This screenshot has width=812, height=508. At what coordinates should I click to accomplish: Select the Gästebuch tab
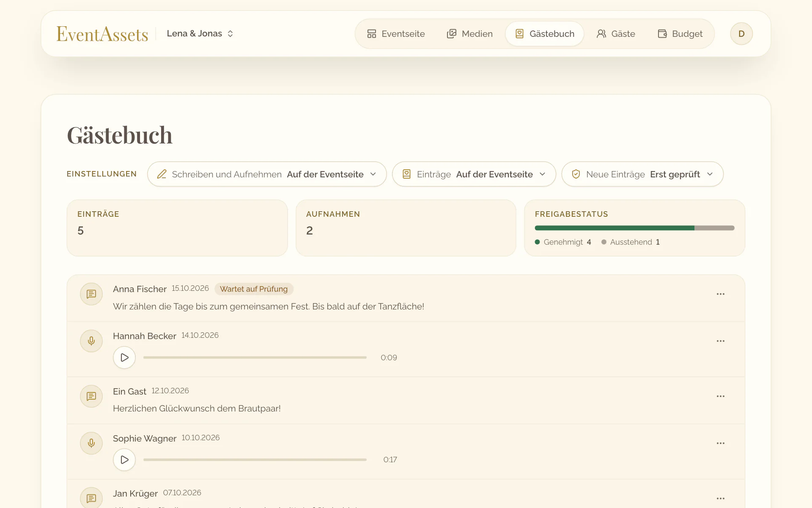545,34
